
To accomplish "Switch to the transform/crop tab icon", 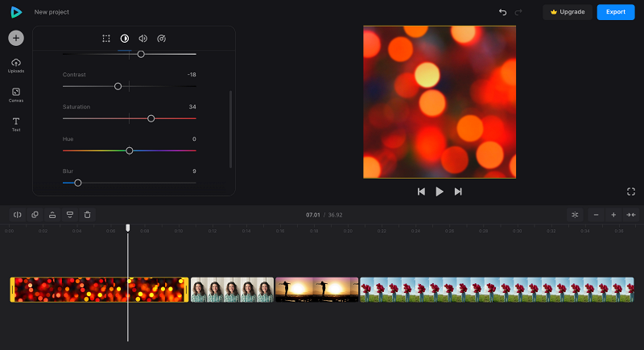I will pyautogui.click(x=106, y=39).
